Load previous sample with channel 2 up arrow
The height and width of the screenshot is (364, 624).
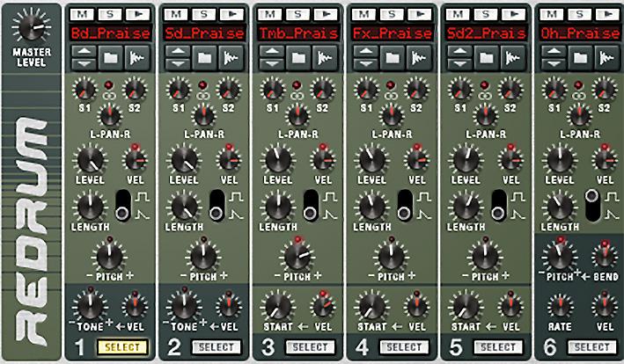pyautogui.click(x=178, y=52)
